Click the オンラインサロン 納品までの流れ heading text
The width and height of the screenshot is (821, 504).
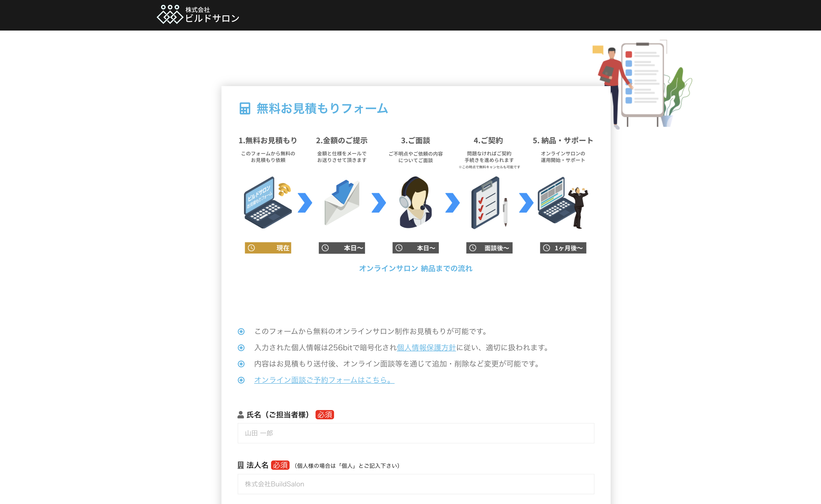[x=416, y=269]
